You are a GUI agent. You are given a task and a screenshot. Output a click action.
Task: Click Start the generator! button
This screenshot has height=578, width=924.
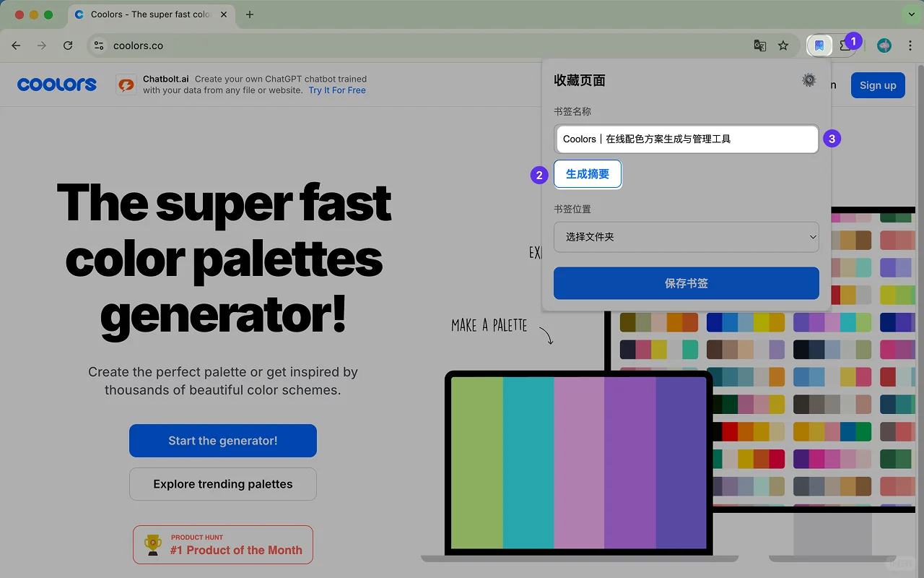[x=223, y=441]
